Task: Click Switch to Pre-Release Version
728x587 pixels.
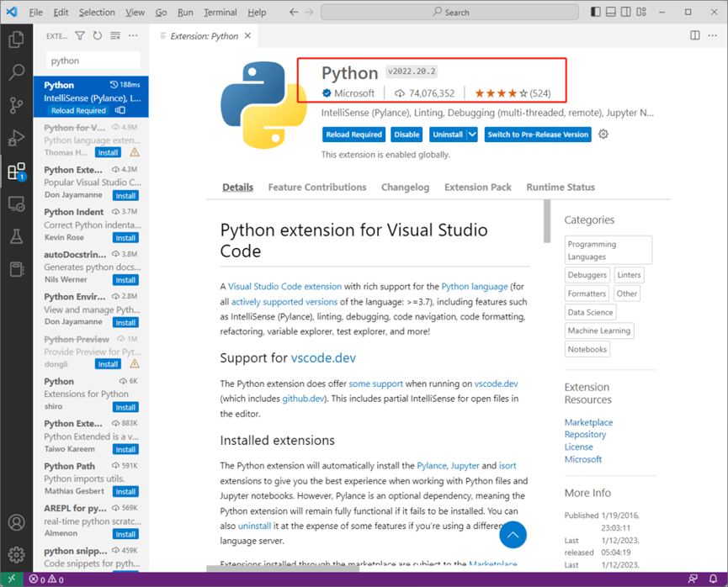Action: point(538,135)
